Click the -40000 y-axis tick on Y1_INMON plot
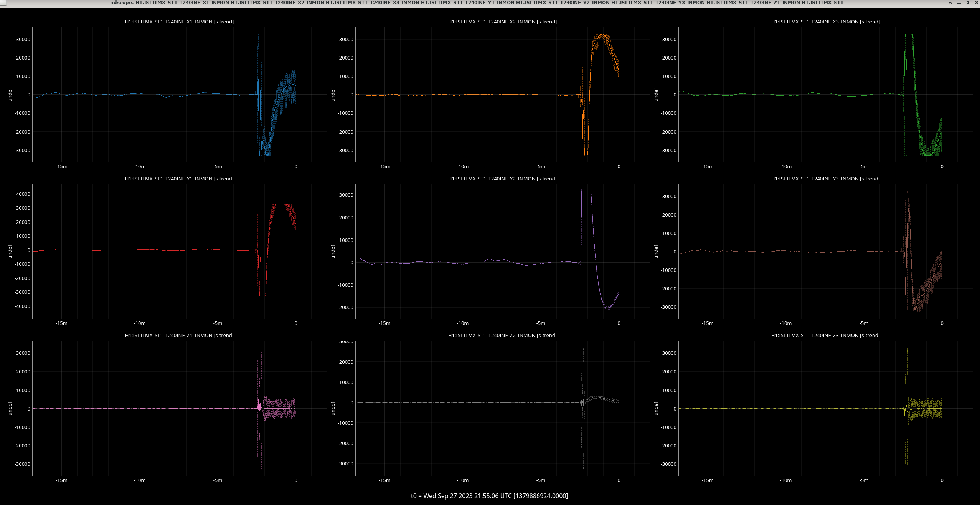This screenshot has height=505, width=980. click(x=22, y=306)
